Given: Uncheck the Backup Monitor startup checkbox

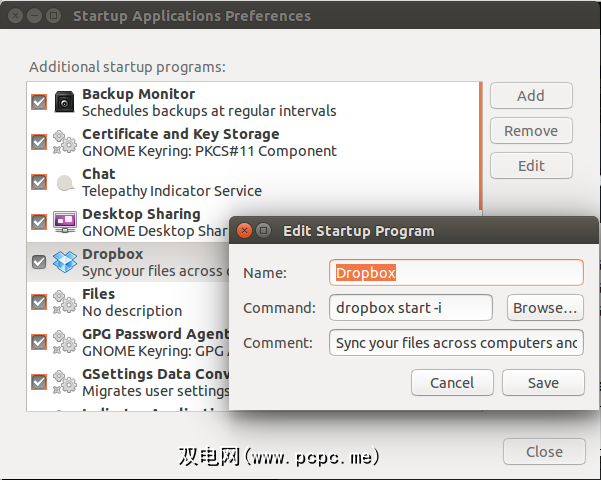Looking at the screenshot, I should point(39,102).
